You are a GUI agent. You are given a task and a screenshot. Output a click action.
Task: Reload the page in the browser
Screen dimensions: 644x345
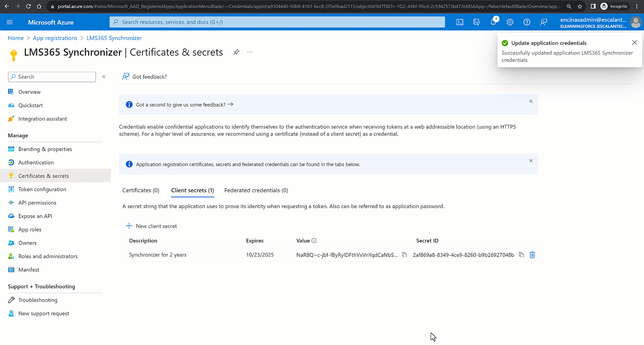coord(29,6)
